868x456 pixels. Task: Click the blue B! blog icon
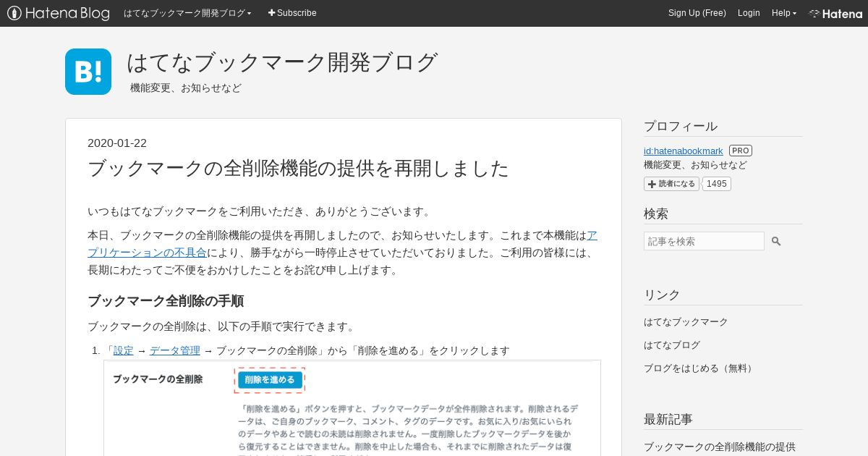[88, 72]
